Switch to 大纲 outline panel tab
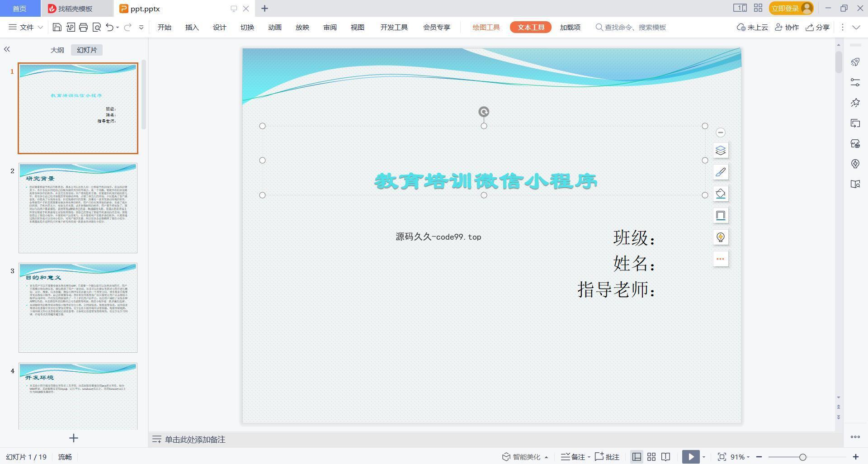 tap(57, 50)
